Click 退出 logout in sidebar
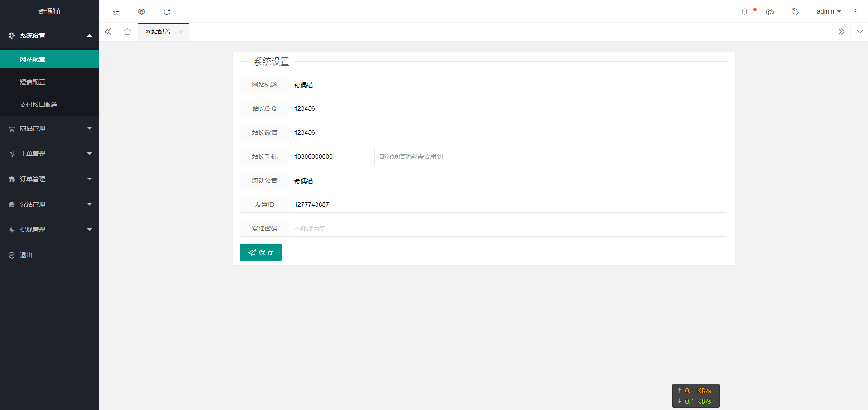868x410 pixels. [x=49, y=255]
